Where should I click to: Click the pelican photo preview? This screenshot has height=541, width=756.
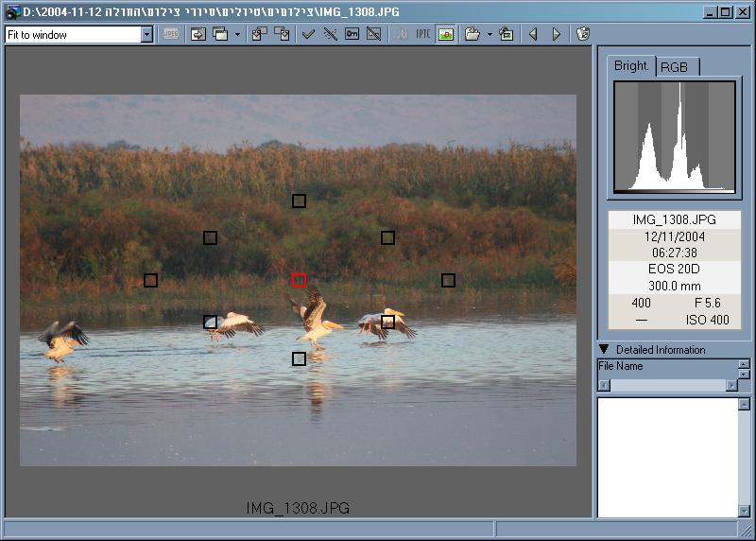(298, 280)
